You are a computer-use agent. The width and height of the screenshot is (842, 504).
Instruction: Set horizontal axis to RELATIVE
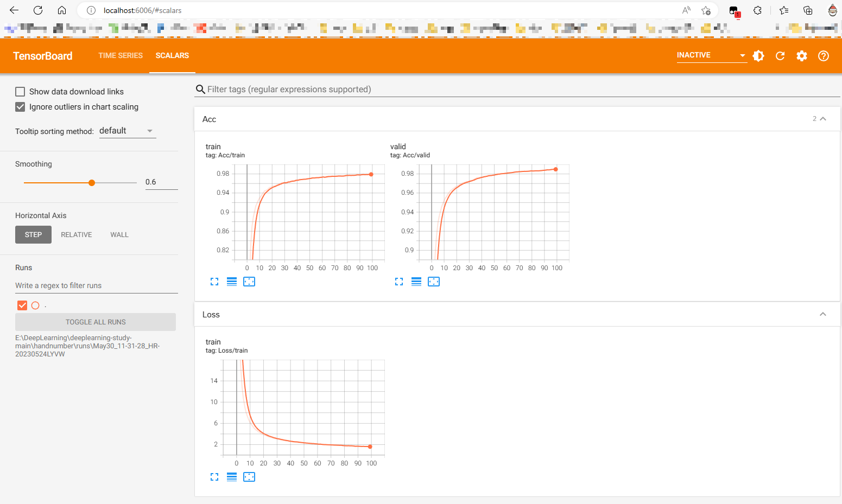point(77,235)
